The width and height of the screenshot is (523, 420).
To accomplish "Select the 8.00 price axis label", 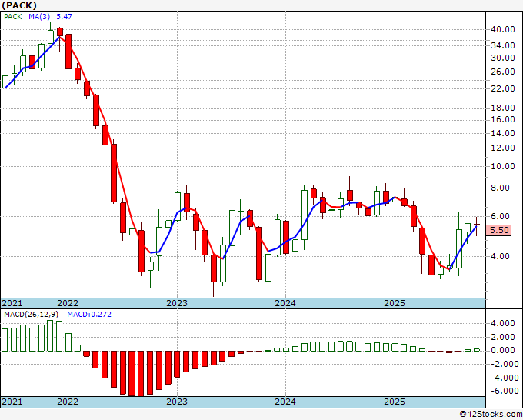I will point(500,188).
